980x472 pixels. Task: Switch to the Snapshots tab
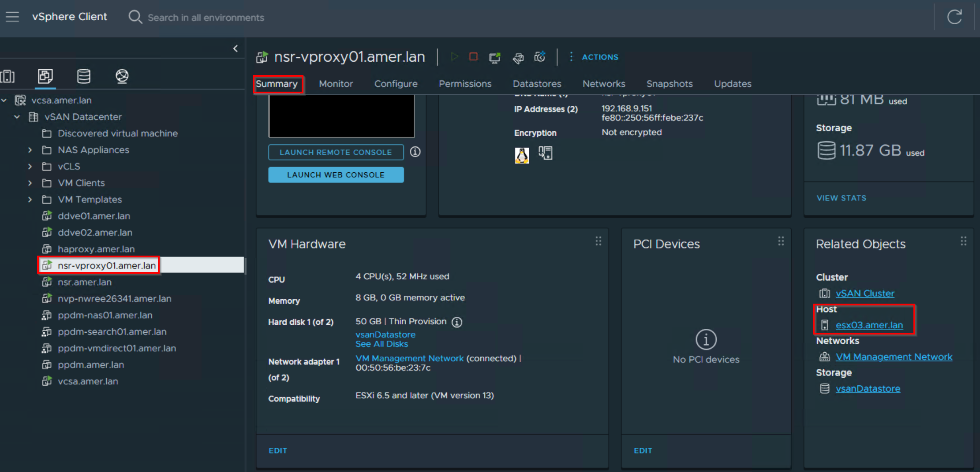pos(669,84)
